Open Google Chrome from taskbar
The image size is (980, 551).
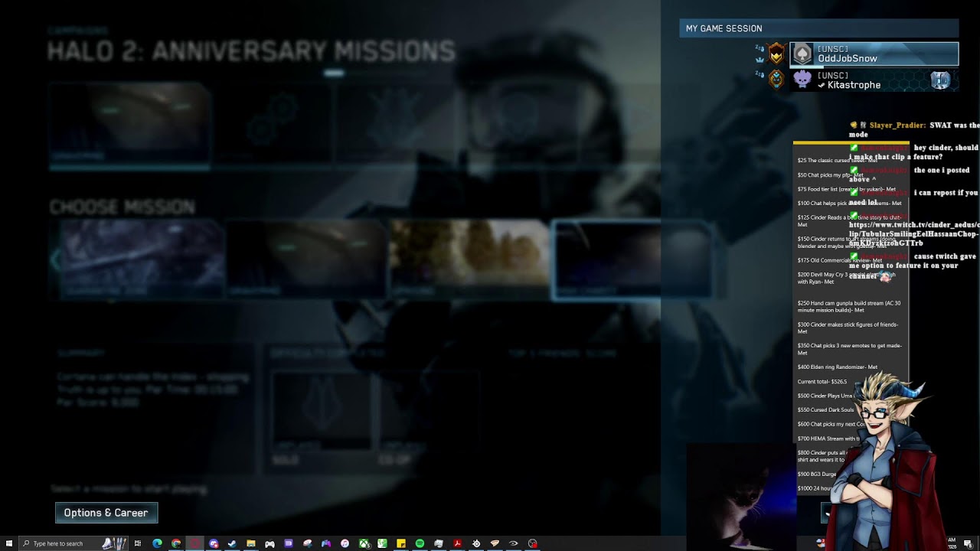176,543
